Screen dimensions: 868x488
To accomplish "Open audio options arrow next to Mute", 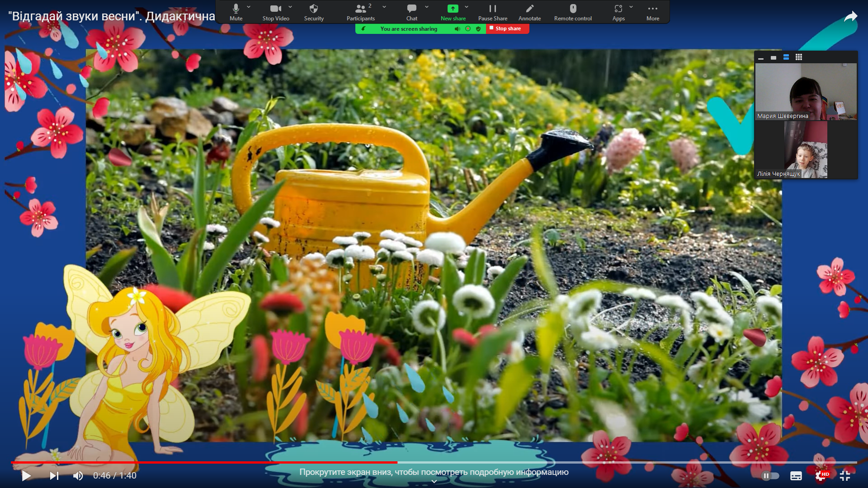I will 249,7.
